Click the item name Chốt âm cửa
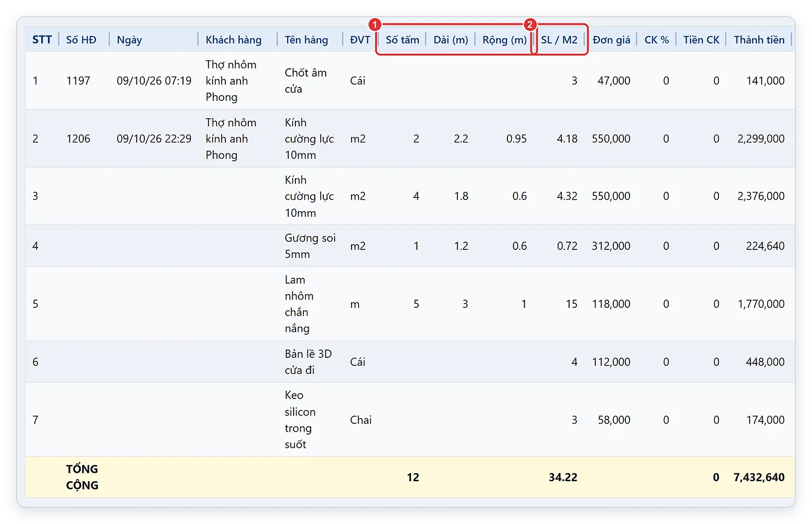Screen dimensions: 812x524 point(306,80)
